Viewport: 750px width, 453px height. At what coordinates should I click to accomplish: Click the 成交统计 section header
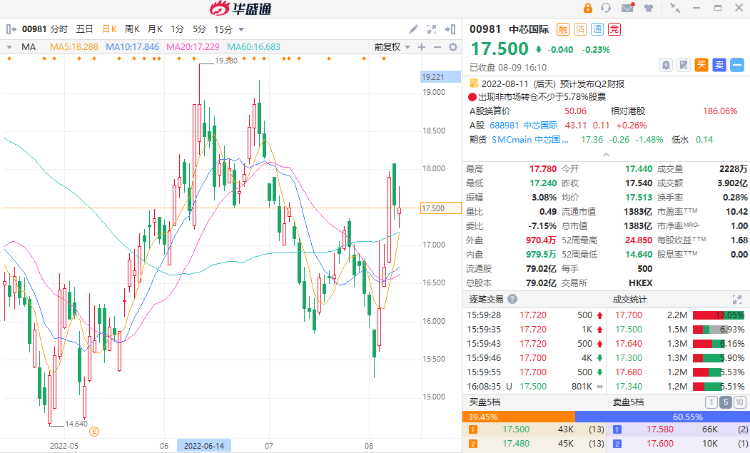(x=629, y=299)
